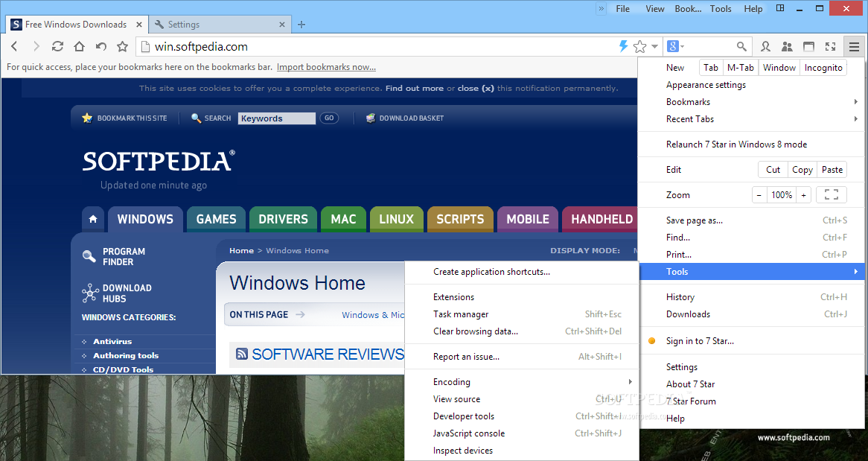Click New Window button in menu
The width and height of the screenshot is (868, 461).
779,68
